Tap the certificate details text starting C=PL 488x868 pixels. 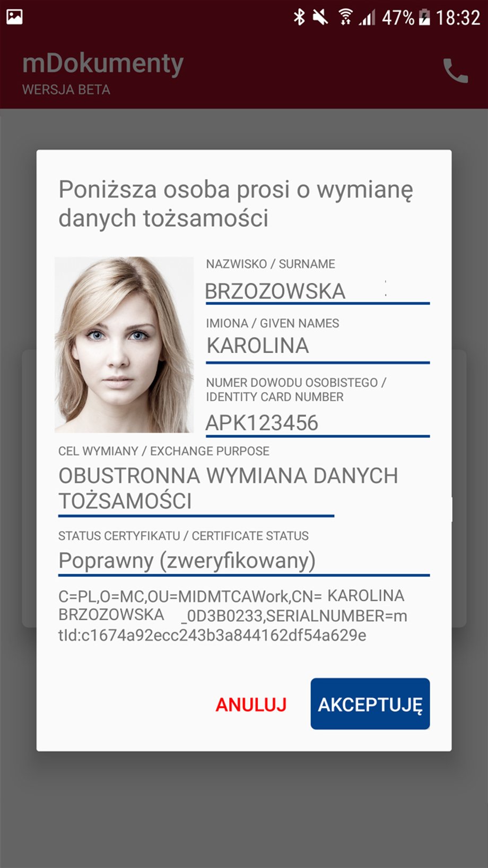[233, 615]
